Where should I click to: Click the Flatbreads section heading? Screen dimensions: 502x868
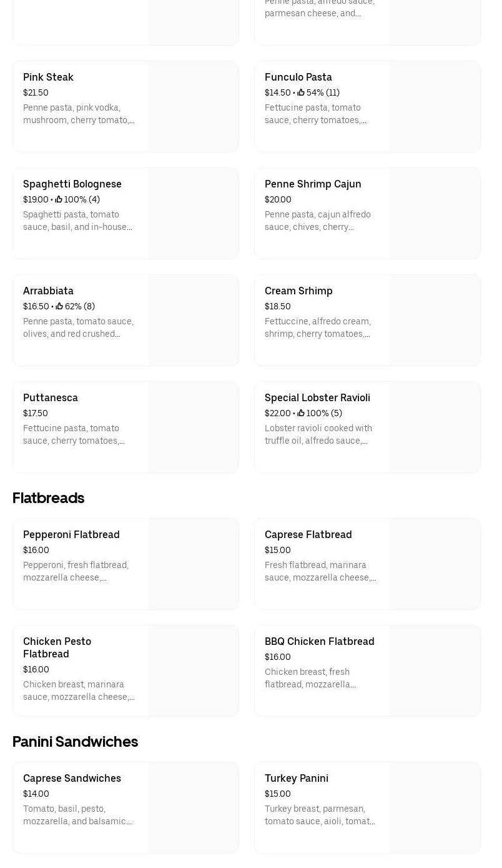pos(49,498)
